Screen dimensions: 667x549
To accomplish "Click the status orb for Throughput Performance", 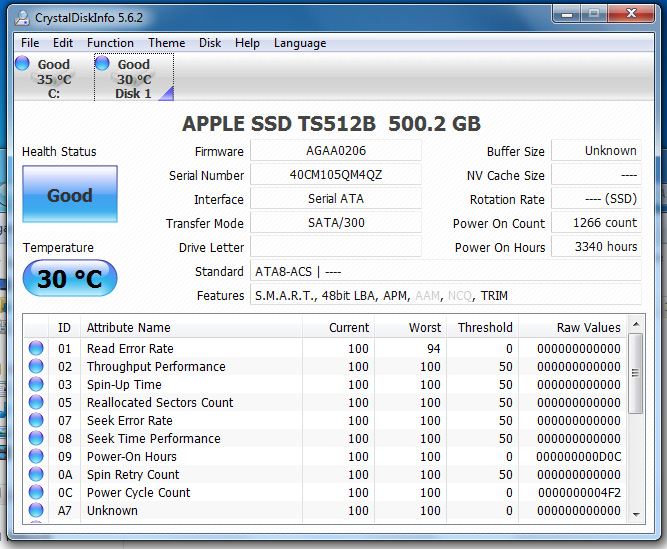I will coord(36,366).
